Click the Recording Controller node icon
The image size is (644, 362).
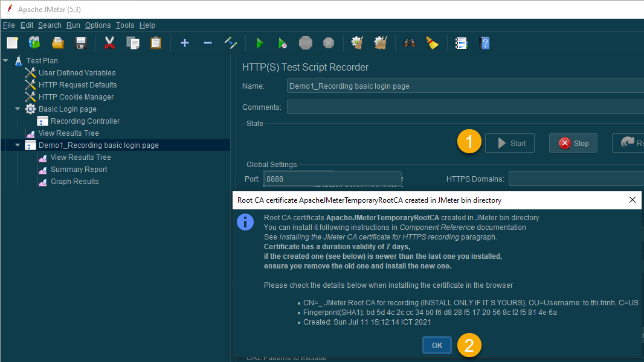click(x=42, y=121)
